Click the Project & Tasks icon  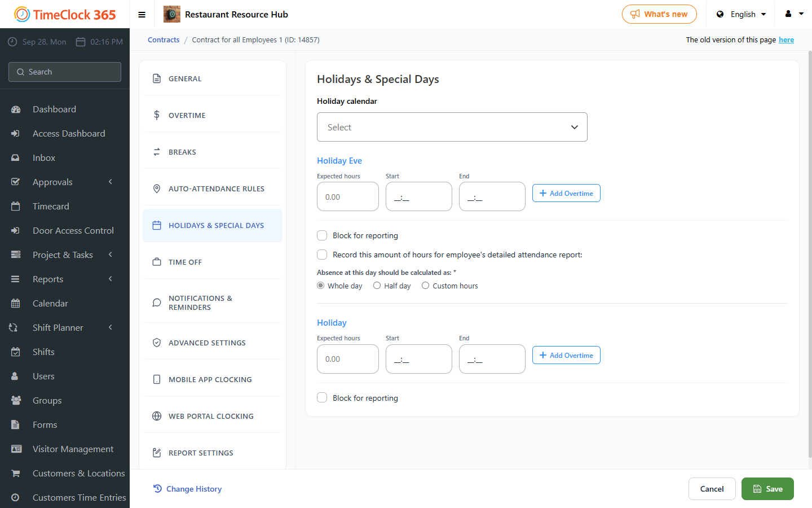point(16,255)
